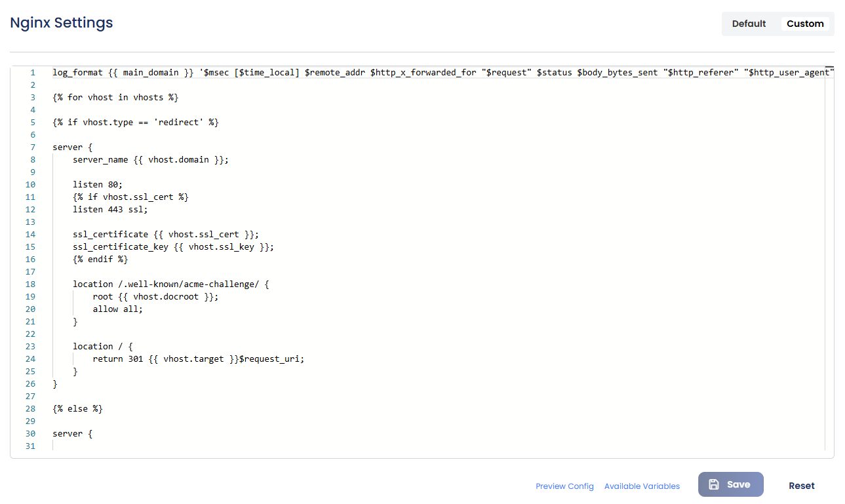Click the 'listen 80;' line
This screenshot has height=504, width=845.
pyautogui.click(x=98, y=184)
